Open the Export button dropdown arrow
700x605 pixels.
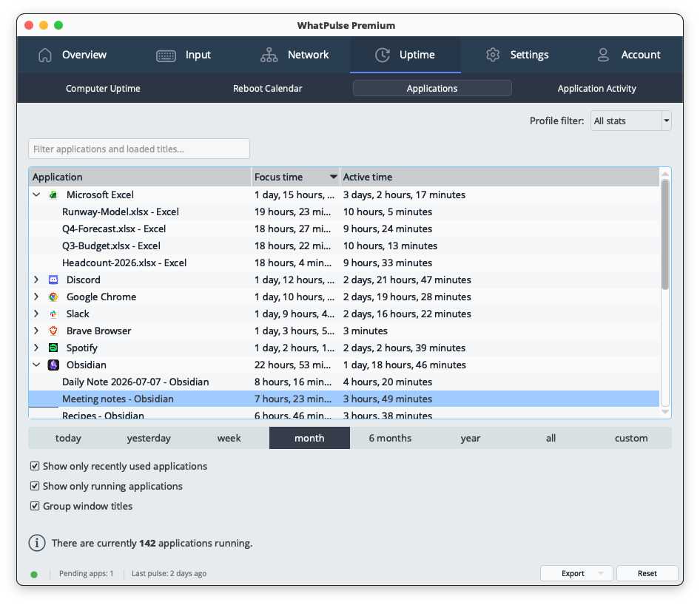click(x=600, y=573)
